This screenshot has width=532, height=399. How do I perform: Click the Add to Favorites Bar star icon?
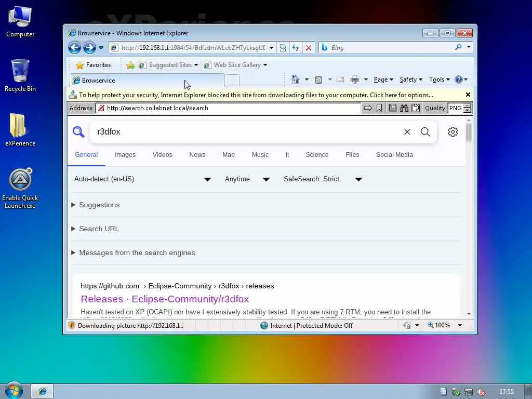click(130, 65)
